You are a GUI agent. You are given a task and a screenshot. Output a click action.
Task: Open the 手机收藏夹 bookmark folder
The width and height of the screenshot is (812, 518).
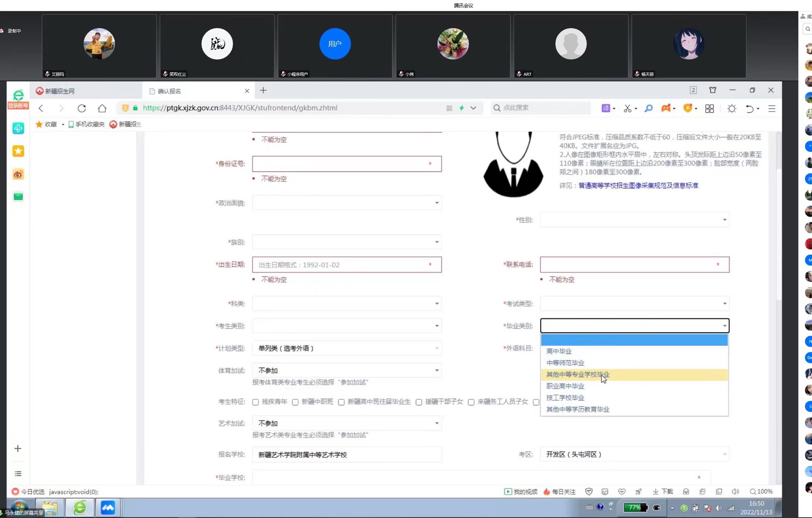(x=86, y=124)
